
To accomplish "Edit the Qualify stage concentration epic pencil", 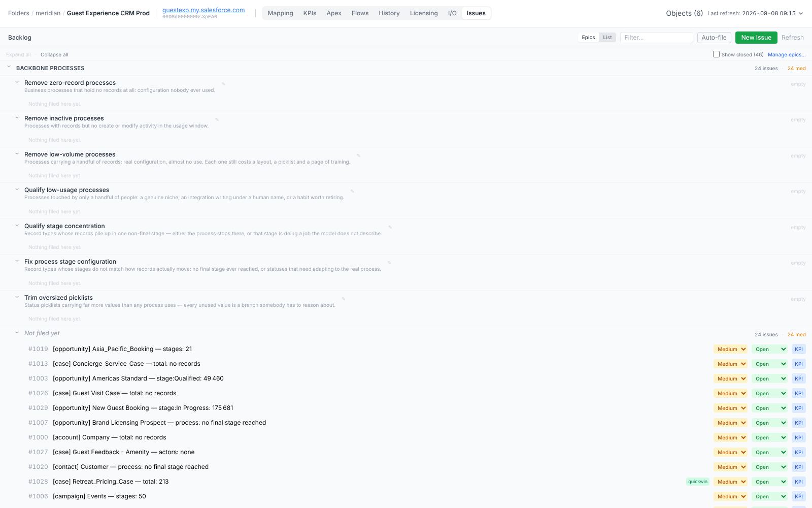I will pyautogui.click(x=390, y=227).
